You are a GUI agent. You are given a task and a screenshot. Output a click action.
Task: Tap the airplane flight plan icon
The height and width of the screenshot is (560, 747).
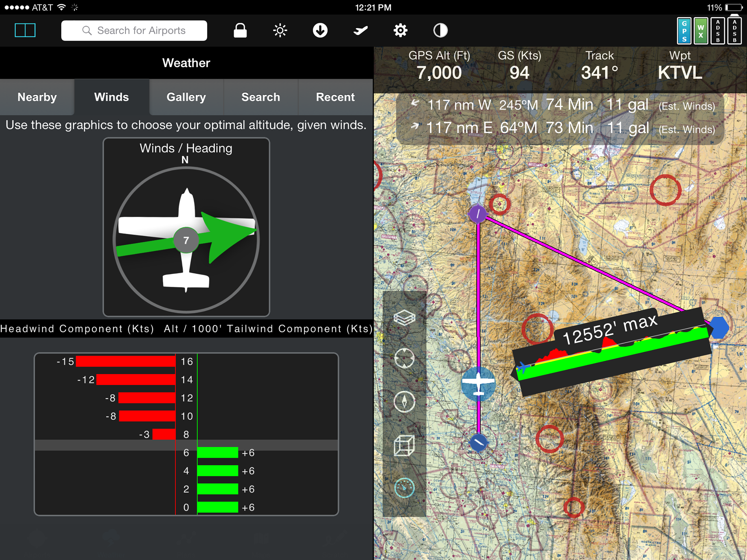[360, 30]
